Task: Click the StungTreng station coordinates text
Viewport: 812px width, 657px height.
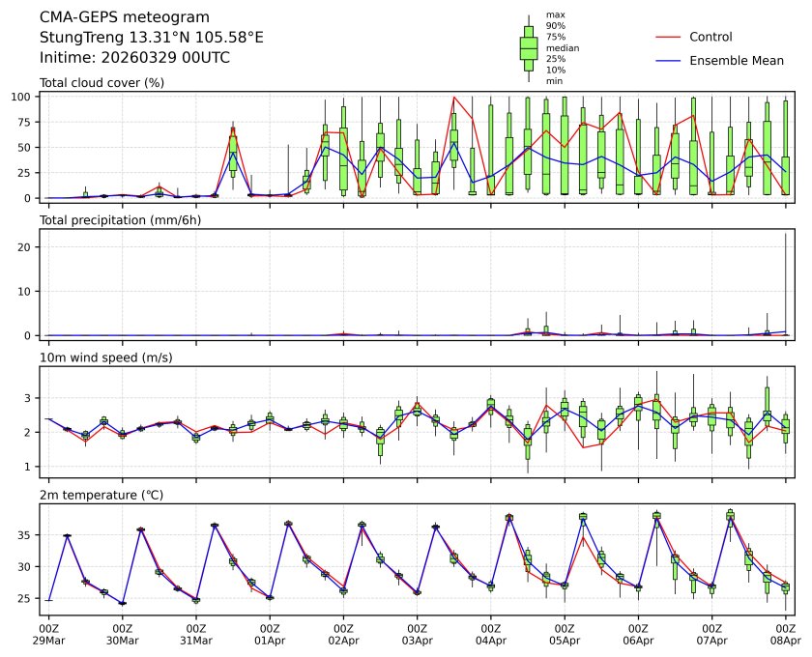Action: point(151,38)
